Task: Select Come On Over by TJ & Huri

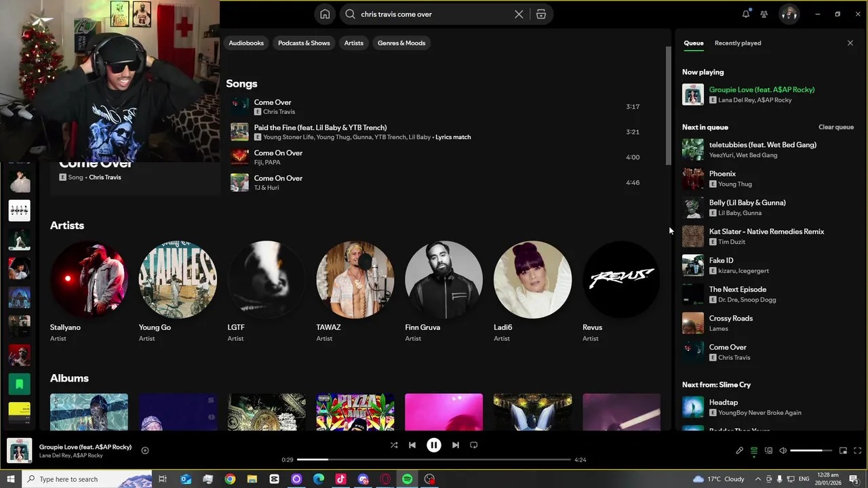Action: tap(435, 182)
